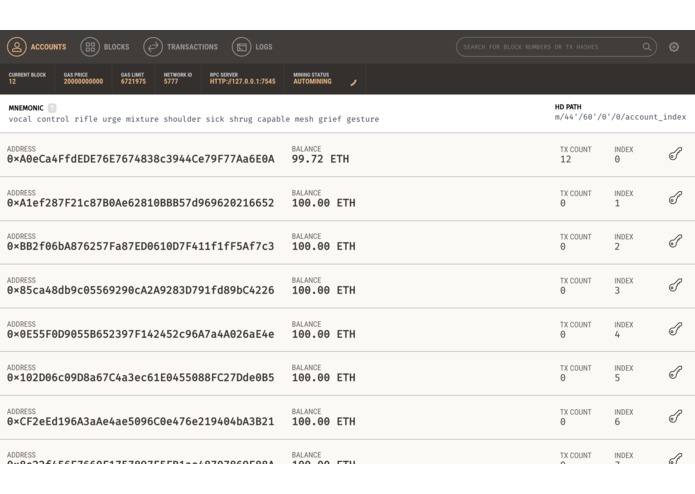This screenshot has width=695, height=494.
Task: Click the Automining status text
Action: click(x=312, y=82)
